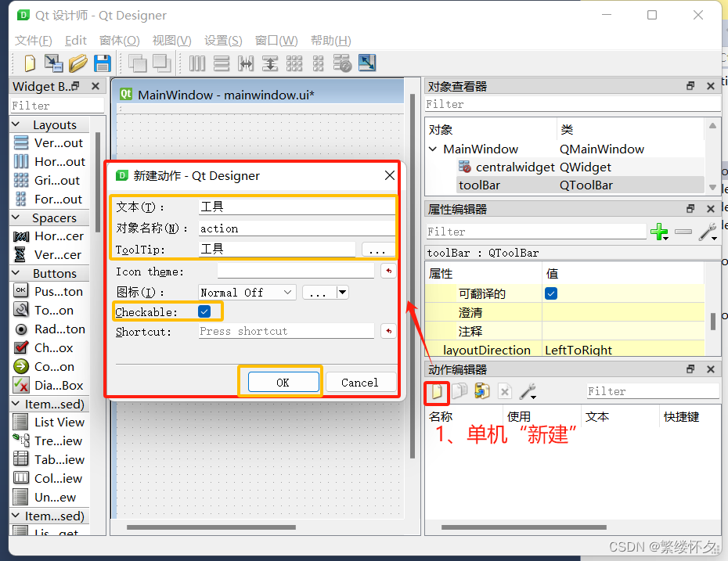Select the Adjust Size tool
Image resolution: width=728 pixels, height=561 pixels.
coord(366,63)
